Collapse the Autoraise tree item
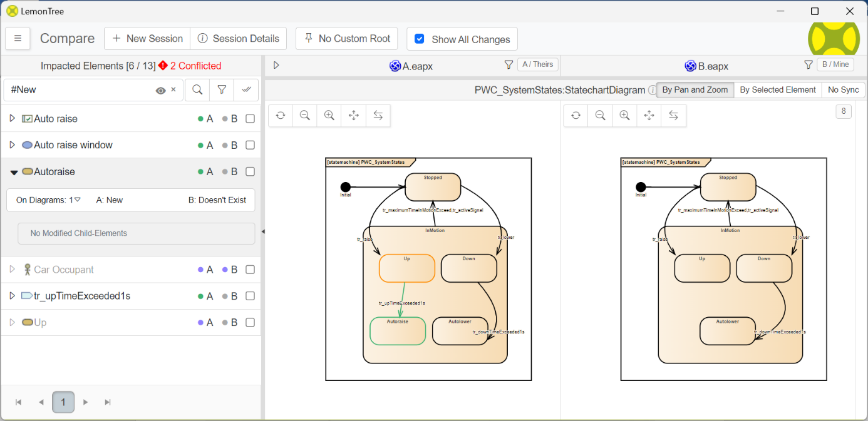 tap(13, 172)
